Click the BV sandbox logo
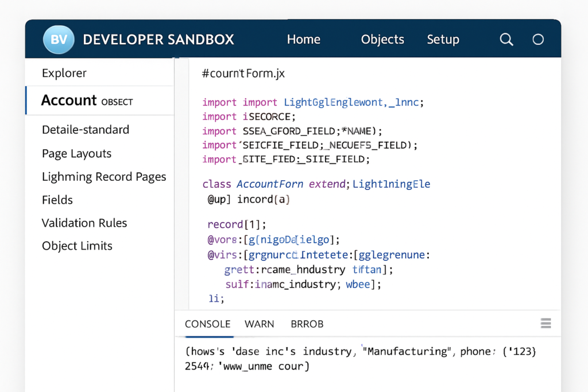The height and width of the screenshot is (392, 588). [x=59, y=38]
